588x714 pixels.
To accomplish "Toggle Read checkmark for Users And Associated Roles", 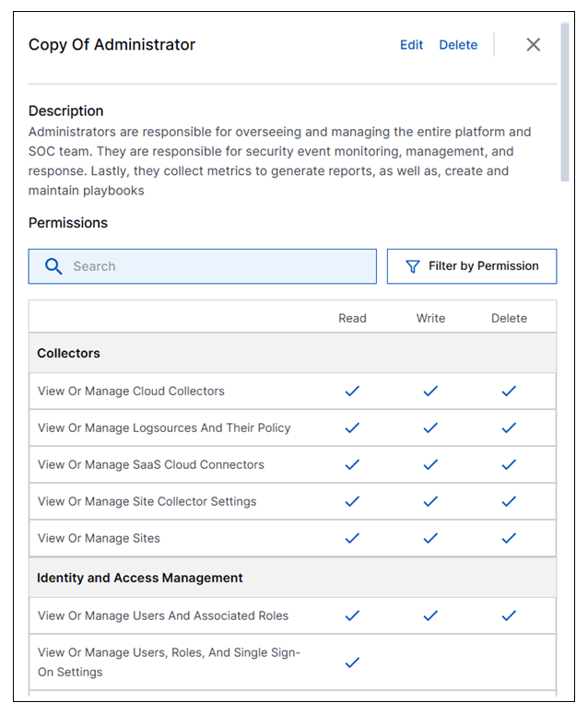I will click(x=352, y=615).
